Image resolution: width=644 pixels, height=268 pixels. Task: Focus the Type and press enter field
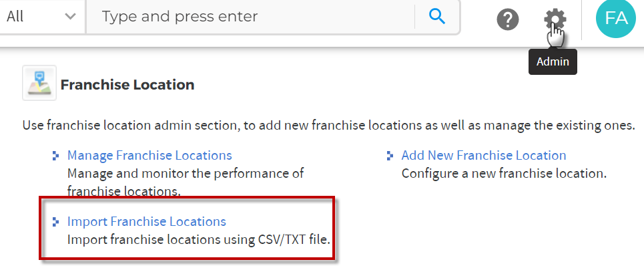[250, 17]
